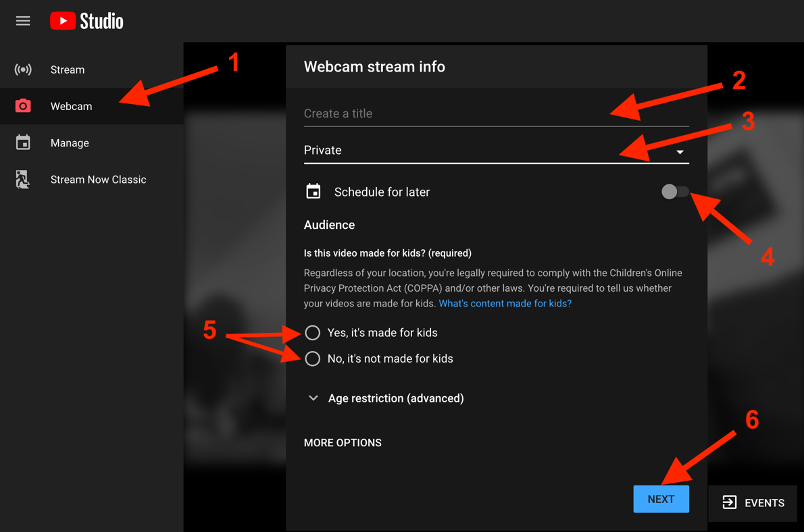Click the Manage calendar icon
This screenshot has height=532, width=804.
(x=22, y=142)
